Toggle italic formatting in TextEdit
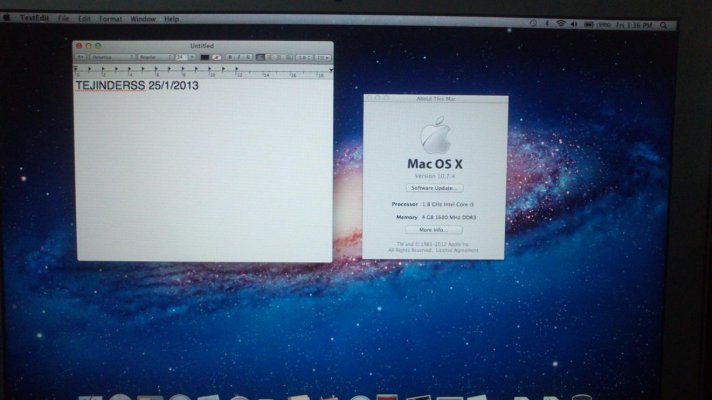 click(239, 57)
